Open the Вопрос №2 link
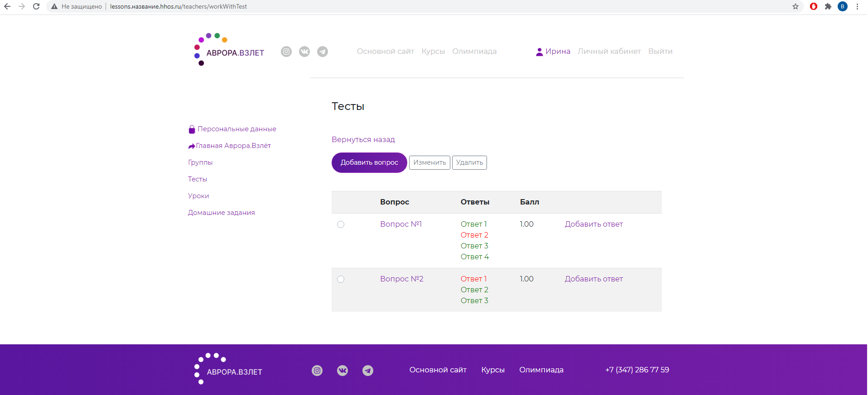Viewport: 868px width, 395px height. 402,279
